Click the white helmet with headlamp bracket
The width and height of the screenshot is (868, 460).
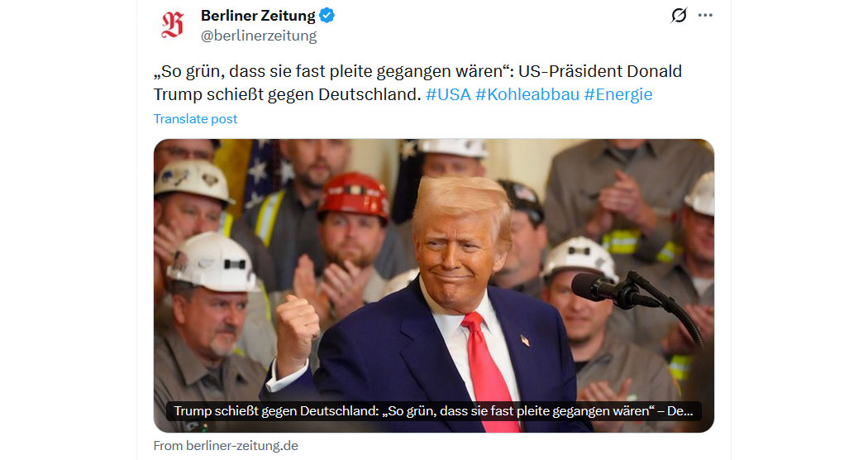(215, 261)
